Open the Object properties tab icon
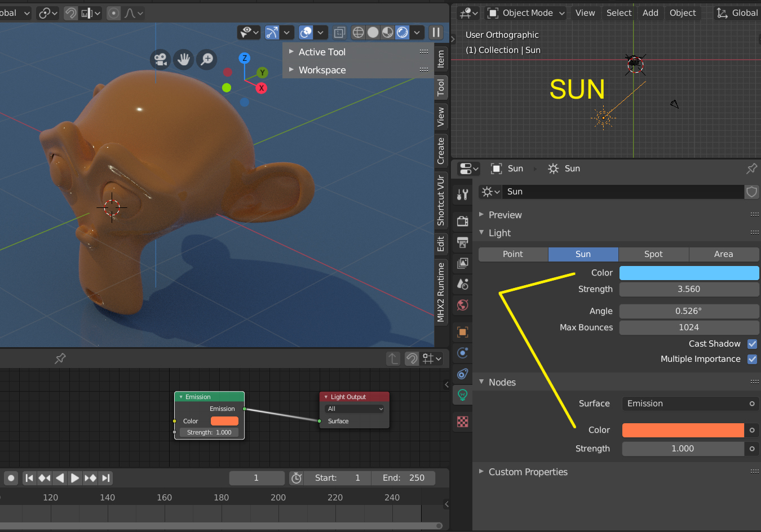This screenshot has height=532, width=761. click(x=463, y=332)
